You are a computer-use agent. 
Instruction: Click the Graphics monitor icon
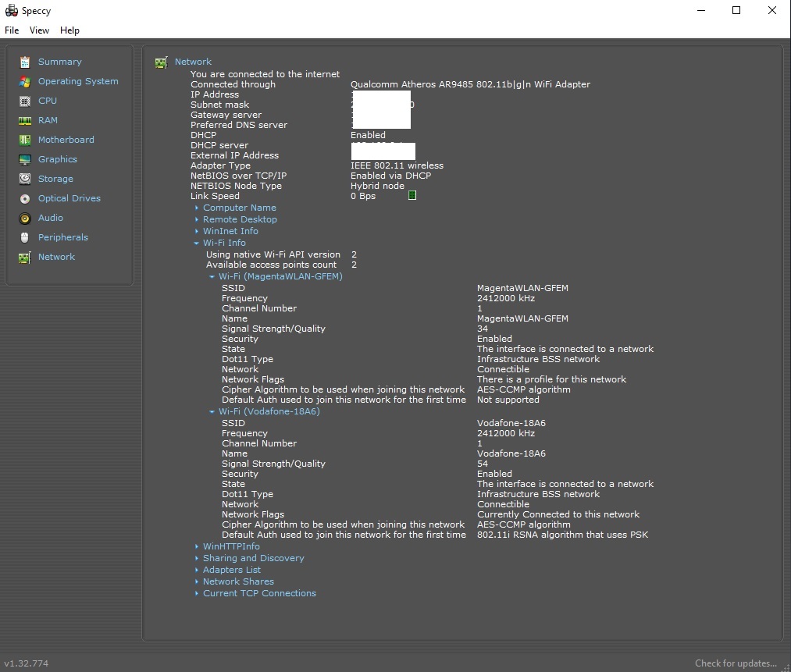click(x=25, y=160)
